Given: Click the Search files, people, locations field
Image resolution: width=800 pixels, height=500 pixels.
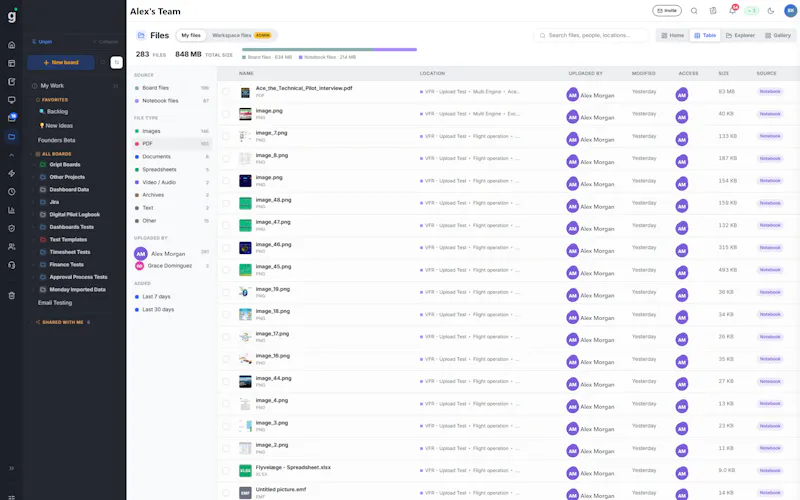Looking at the screenshot, I should tap(591, 35).
